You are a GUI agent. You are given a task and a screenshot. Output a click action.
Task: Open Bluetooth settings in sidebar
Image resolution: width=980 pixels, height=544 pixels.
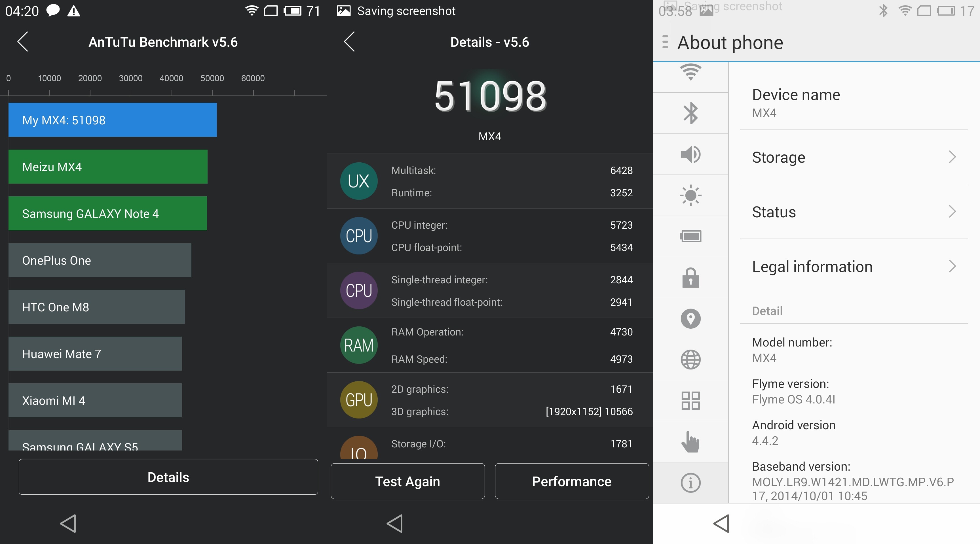[690, 113]
